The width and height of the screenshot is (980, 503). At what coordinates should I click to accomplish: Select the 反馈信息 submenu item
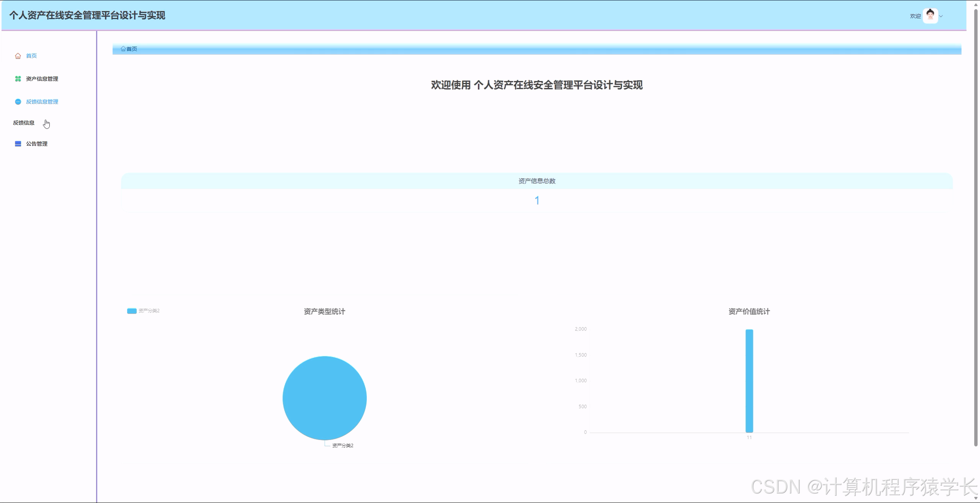pyautogui.click(x=23, y=123)
